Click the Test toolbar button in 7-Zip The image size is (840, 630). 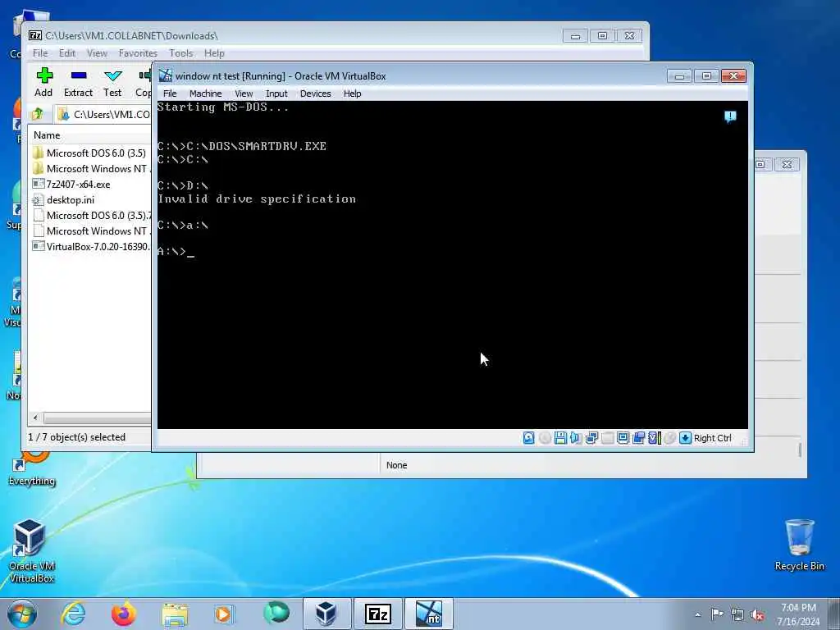(112, 82)
